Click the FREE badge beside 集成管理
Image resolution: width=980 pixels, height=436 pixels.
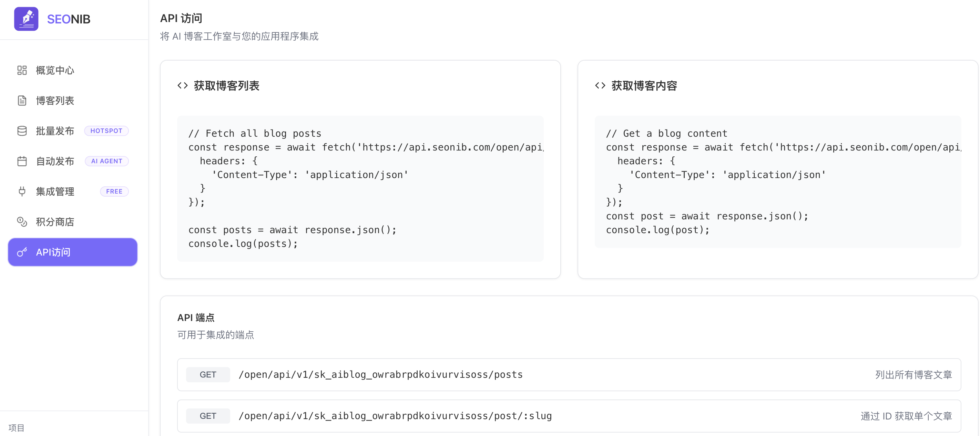click(114, 191)
